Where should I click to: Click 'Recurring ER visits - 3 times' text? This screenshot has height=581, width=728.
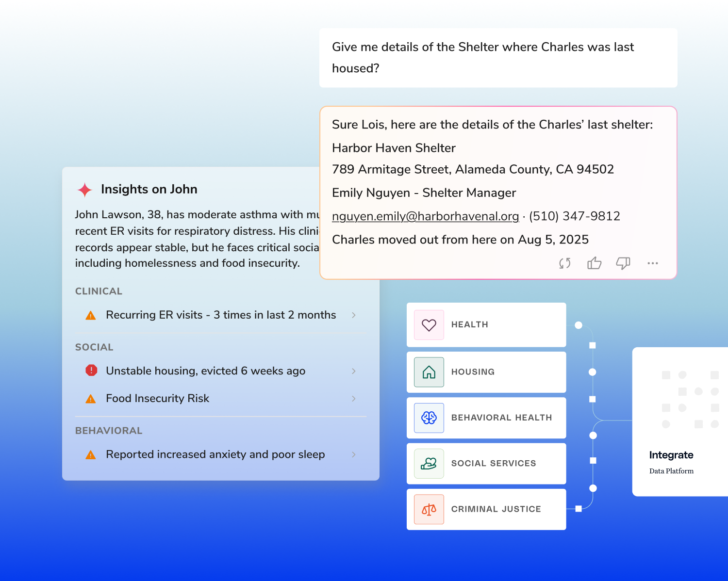click(221, 315)
